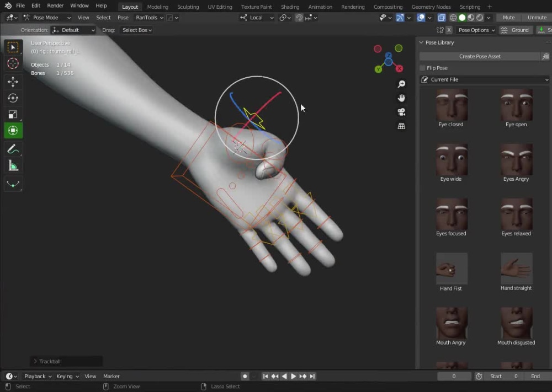The image size is (552, 392).
Task: Toggle X-axis mirror for posing
Action: click(x=449, y=30)
